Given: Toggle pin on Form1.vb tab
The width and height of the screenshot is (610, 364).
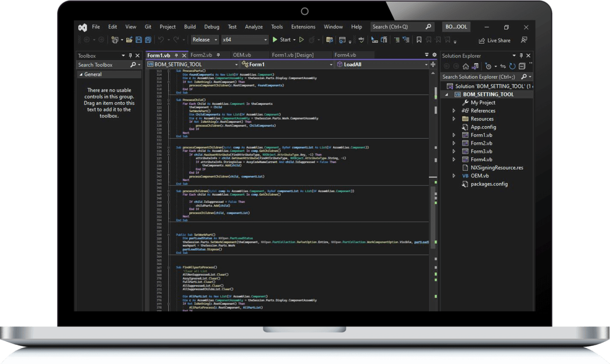Looking at the screenshot, I should (x=176, y=55).
